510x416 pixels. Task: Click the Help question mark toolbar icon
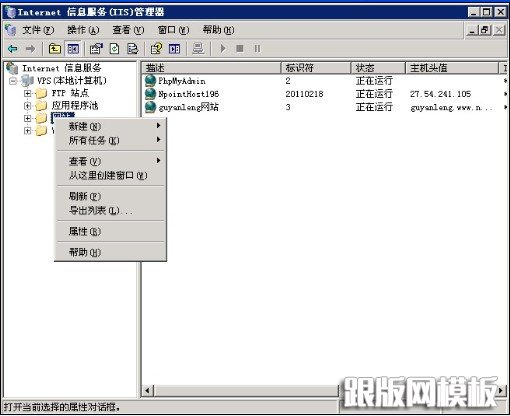[x=156, y=49]
